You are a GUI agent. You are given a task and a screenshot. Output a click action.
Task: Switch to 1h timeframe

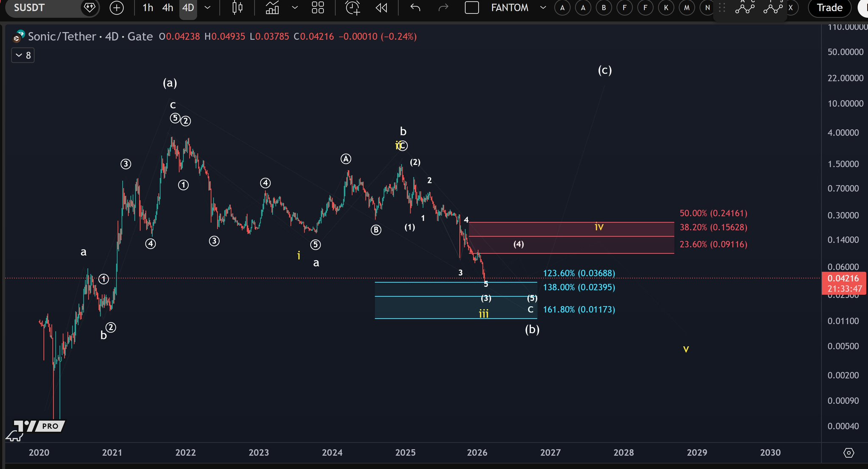[148, 8]
